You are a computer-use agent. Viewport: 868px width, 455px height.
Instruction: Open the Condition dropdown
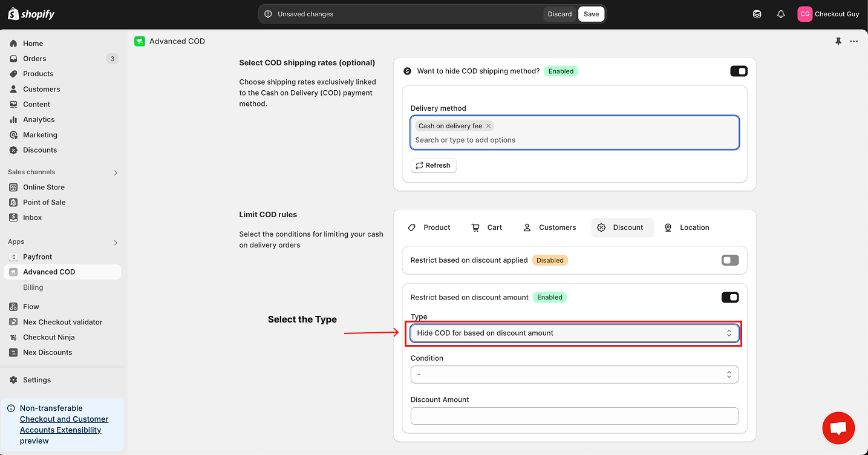[574, 375]
